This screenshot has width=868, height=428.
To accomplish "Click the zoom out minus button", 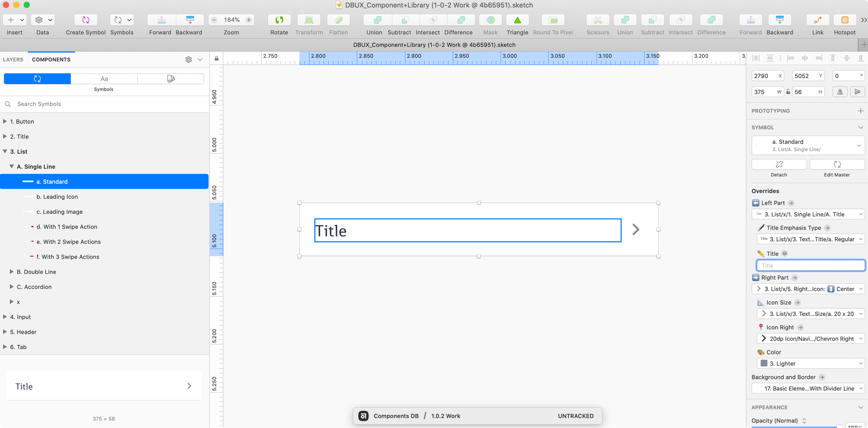I will [x=214, y=20].
